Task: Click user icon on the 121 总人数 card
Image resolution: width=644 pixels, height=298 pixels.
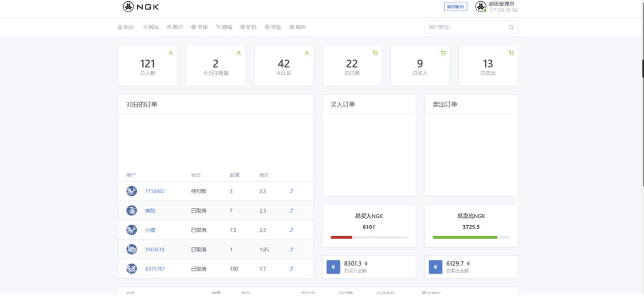Action: pos(170,53)
